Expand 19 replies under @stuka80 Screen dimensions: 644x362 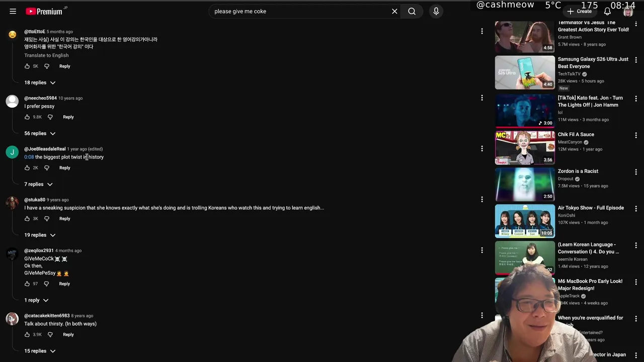click(x=40, y=235)
